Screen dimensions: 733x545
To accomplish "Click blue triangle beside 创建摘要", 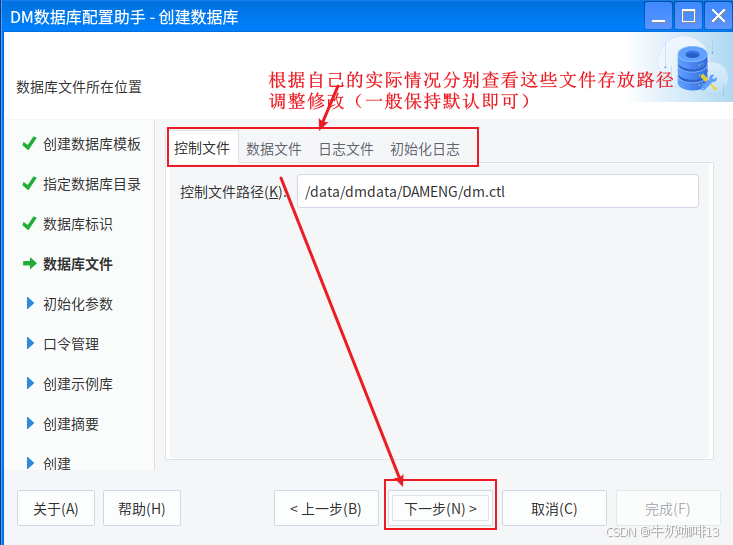I will pos(30,423).
